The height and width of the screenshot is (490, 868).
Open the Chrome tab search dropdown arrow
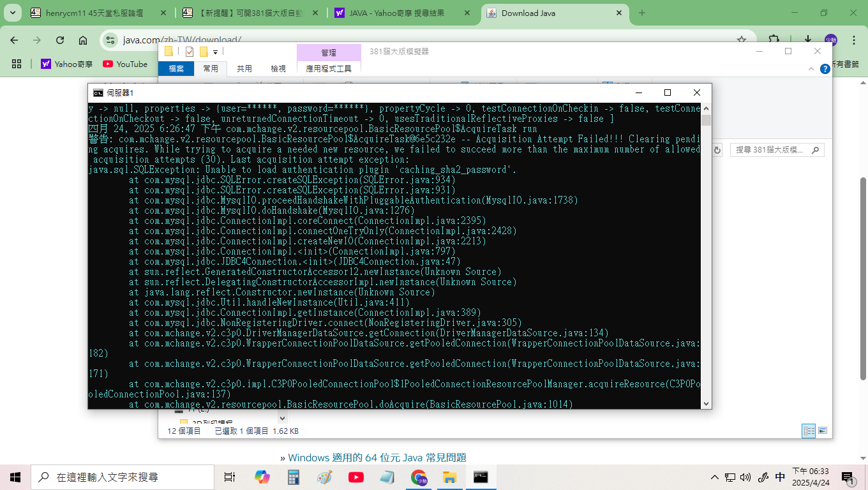pyautogui.click(x=13, y=13)
